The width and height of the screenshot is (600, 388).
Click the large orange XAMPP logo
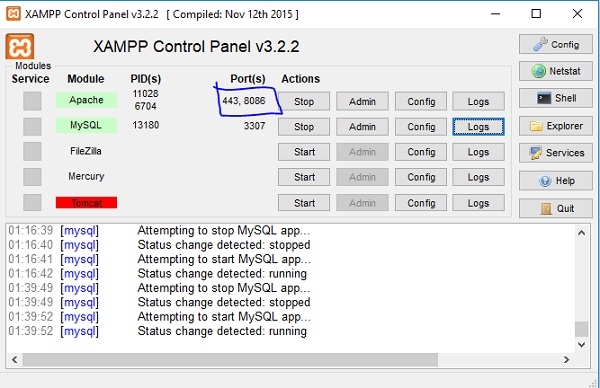tap(20, 46)
